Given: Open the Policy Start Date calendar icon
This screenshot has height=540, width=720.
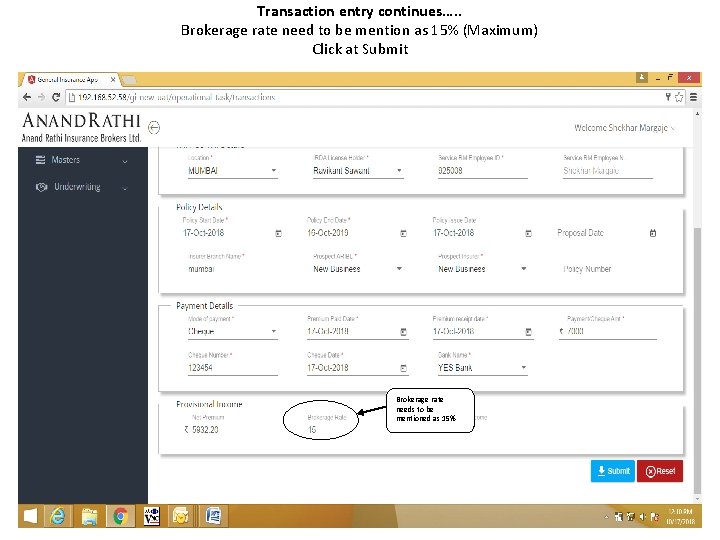Looking at the screenshot, I should point(278,233).
